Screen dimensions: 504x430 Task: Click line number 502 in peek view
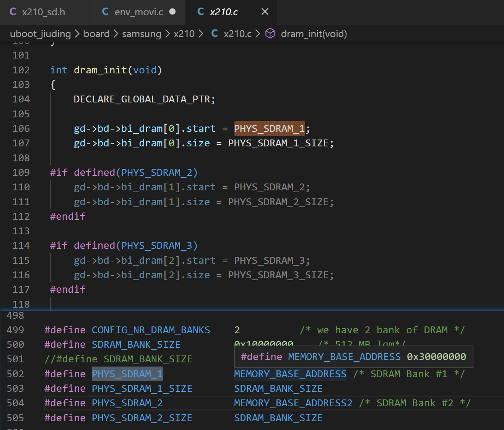15,374
